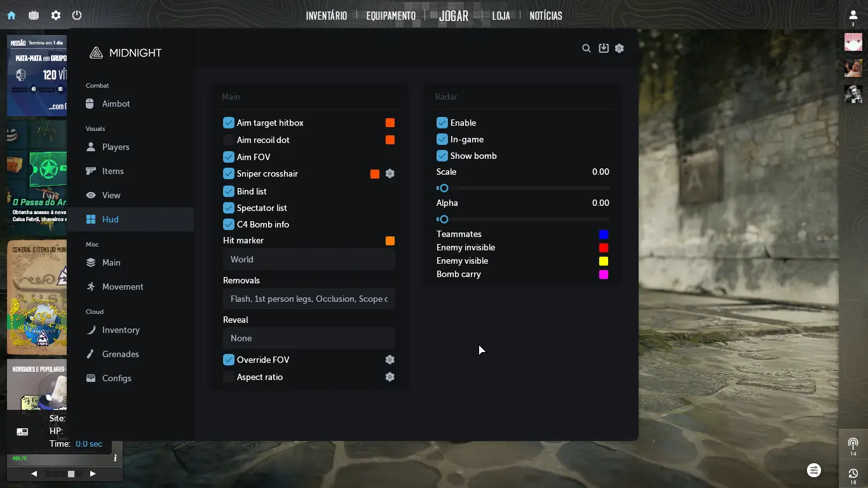The image size is (868, 488).
Task: Uncheck the Radar Show bomb option
Action: coord(442,156)
